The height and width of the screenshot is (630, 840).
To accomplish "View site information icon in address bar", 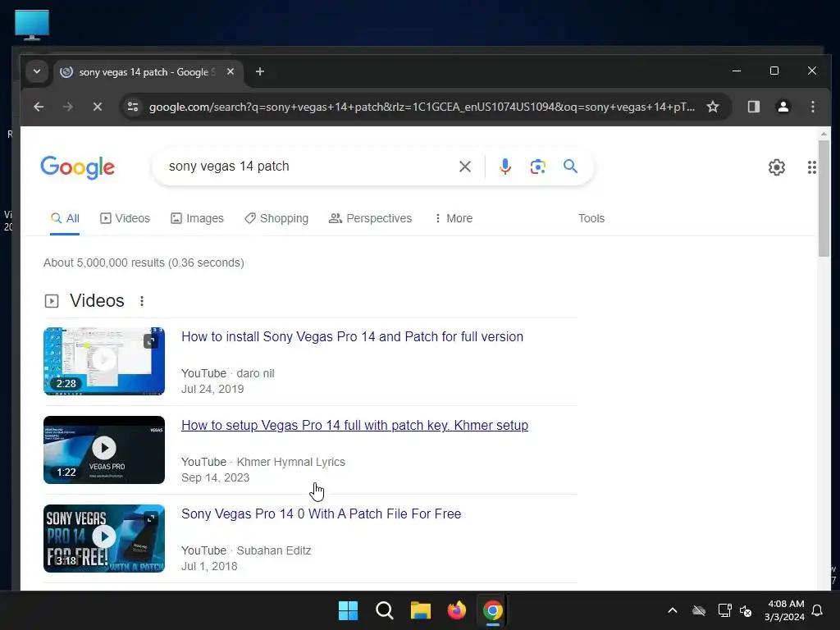I will [x=132, y=107].
